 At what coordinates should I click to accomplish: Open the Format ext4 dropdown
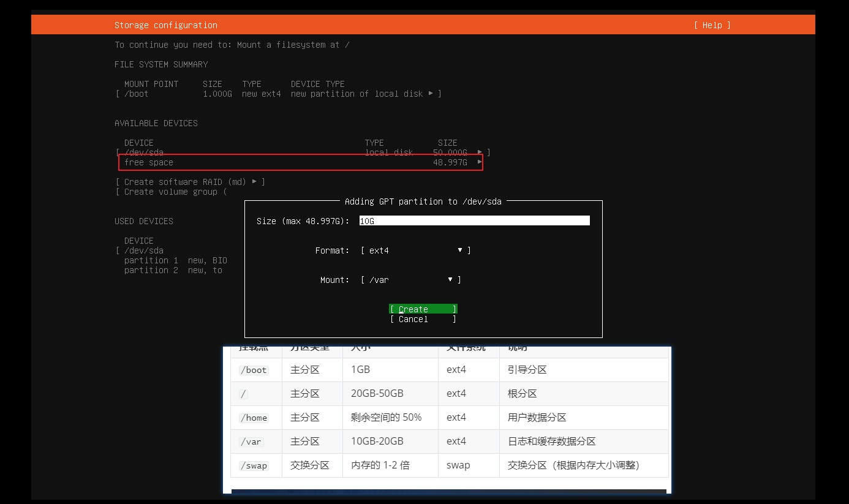click(416, 250)
